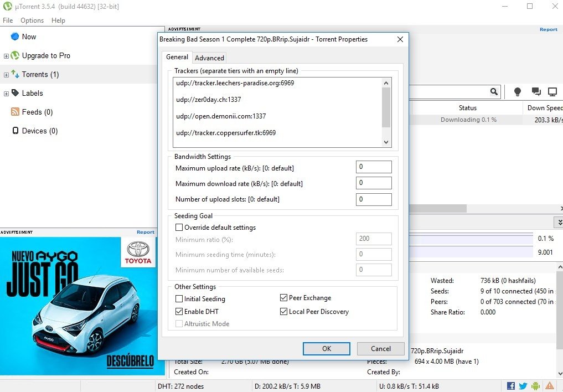
Task: Click the trackers list scrollbar thumb
Action: 386,107
